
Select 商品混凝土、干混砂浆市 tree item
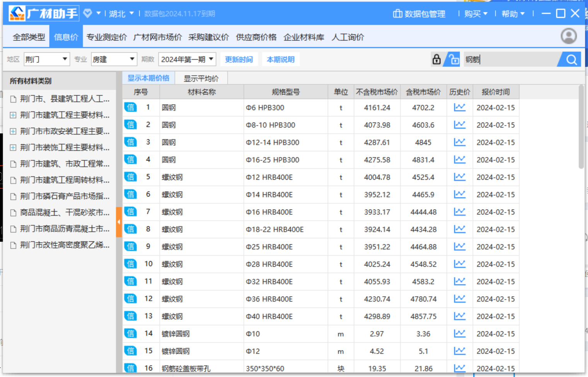tap(60, 213)
